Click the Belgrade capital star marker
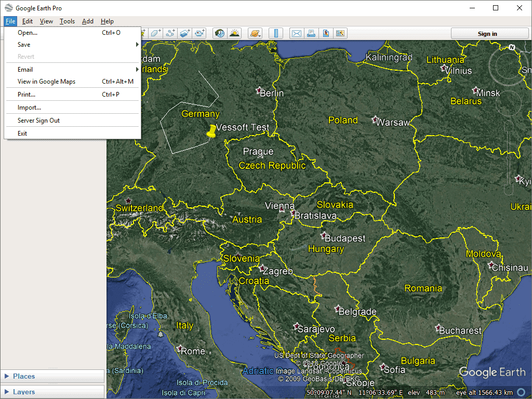The image size is (532, 399). pos(338,309)
